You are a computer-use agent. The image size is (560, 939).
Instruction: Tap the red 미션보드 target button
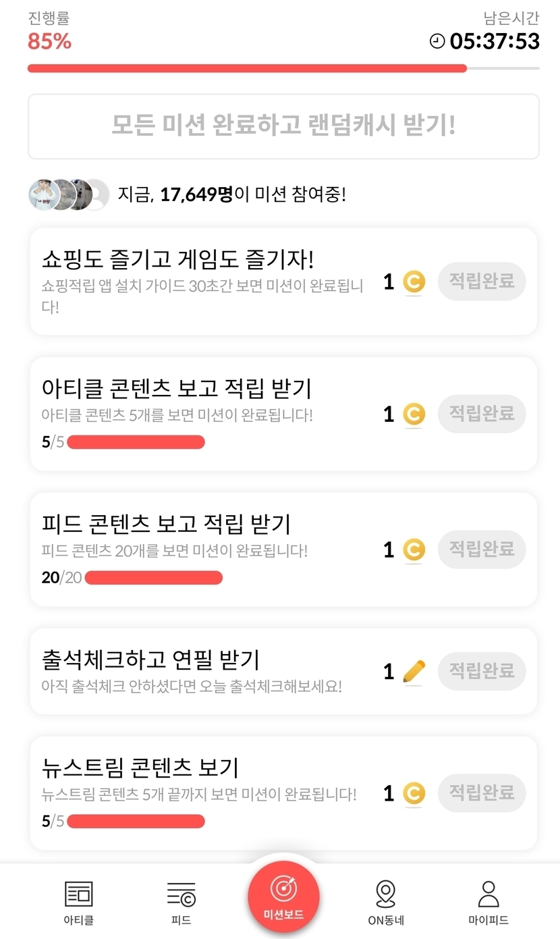point(283,896)
